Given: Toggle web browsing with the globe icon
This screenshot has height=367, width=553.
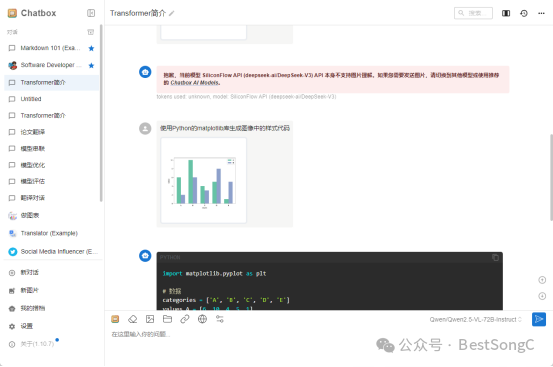Looking at the screenshot, I should click(202, 319).
